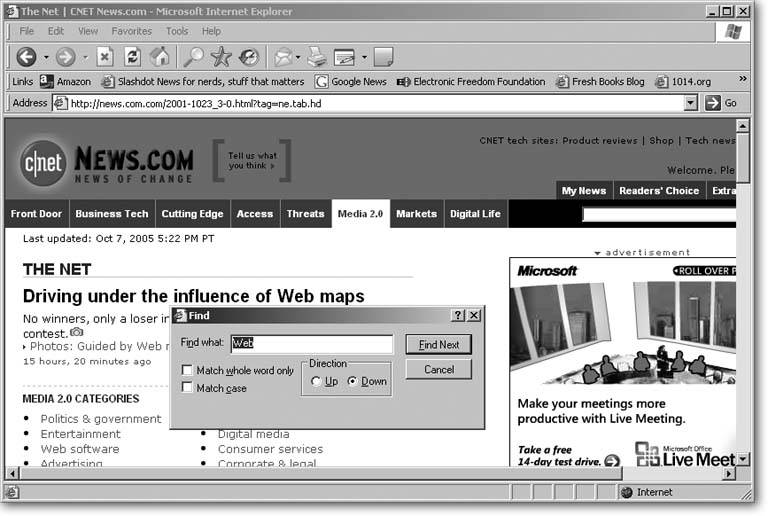This screenshot has height=516, width=768.
Task: Open the My News tab
Action: click(584, 191)
